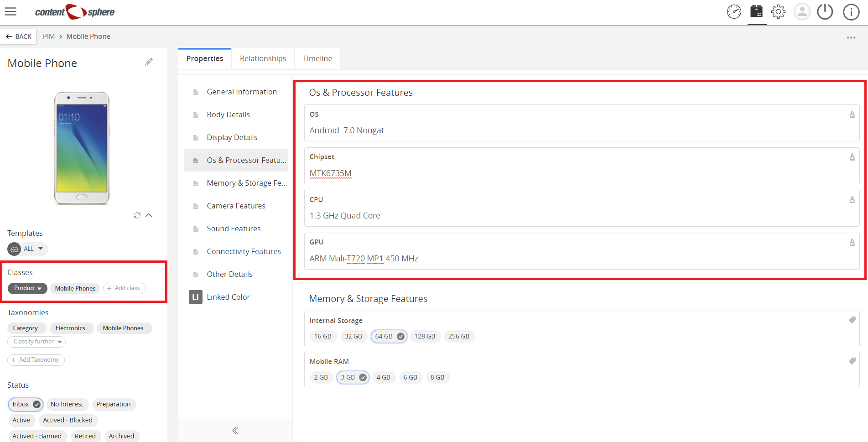Image resolution: width=868 pixels, height=442 pixels.
Task: Go back with the BACK button
Action: coord(19,36)
